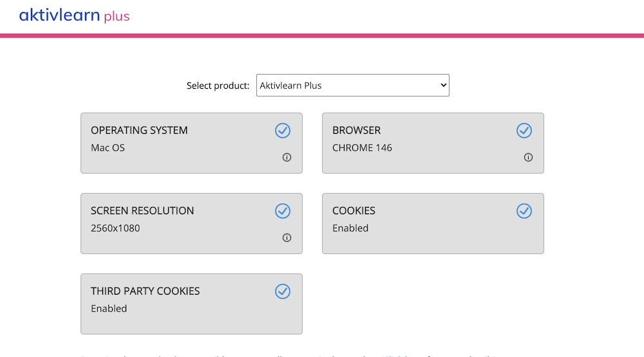Open the Operating System info icon
The image size is (644, 357).
point(287,158)
